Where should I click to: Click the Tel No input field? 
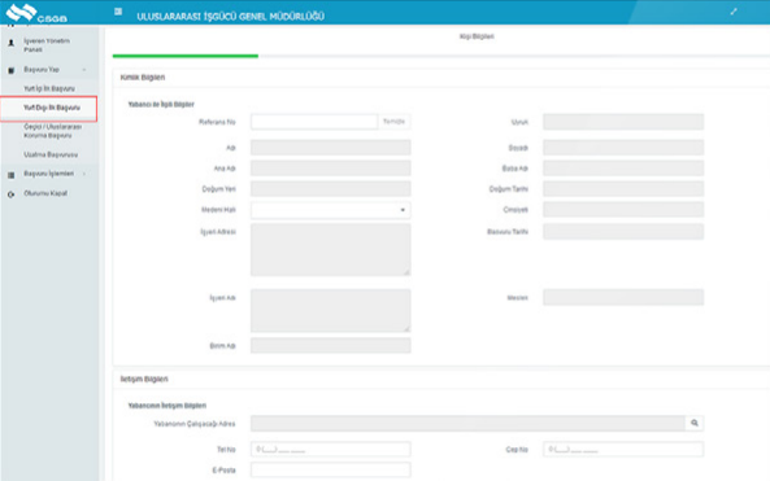pyautogui.click(x=330, y=450)
